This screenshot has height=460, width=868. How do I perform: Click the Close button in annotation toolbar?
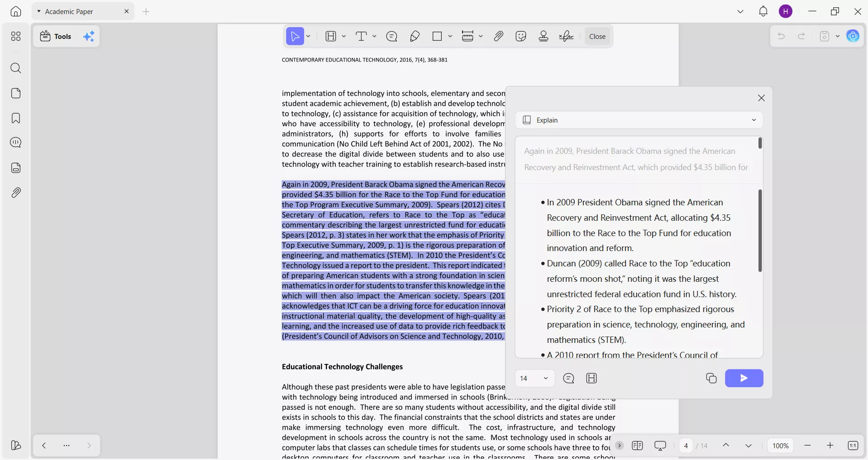pyautogui.click(x=597, y=36)
